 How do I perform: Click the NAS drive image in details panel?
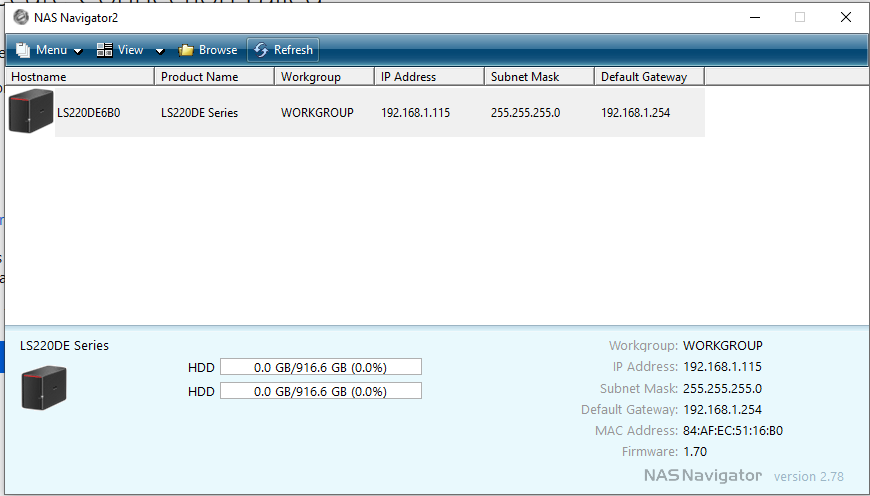[44, 387]
